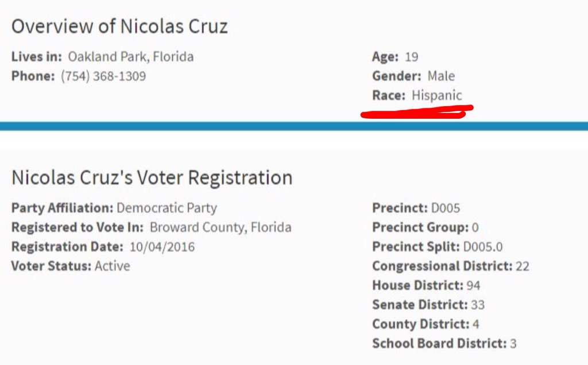Select the Gender value Male

[441, 76]
